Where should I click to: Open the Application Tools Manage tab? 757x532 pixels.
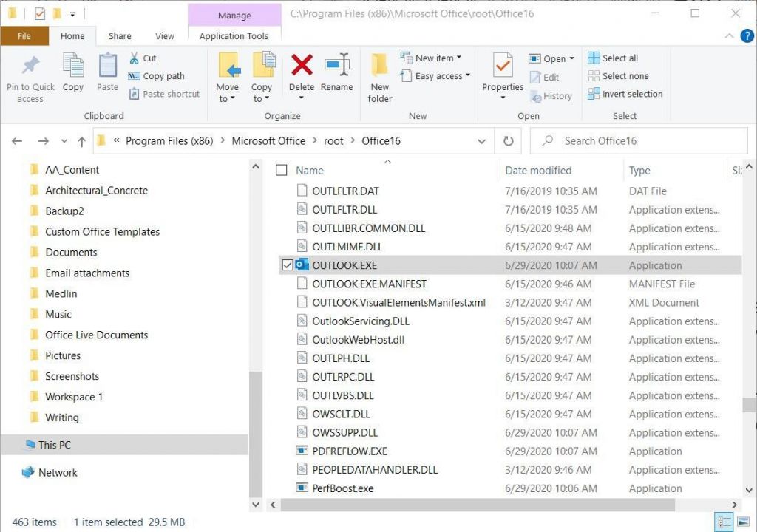click(x=234, y=15)
